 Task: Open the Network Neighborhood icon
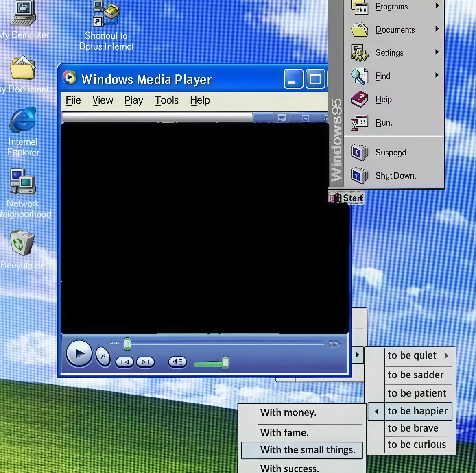pos(23,182)
